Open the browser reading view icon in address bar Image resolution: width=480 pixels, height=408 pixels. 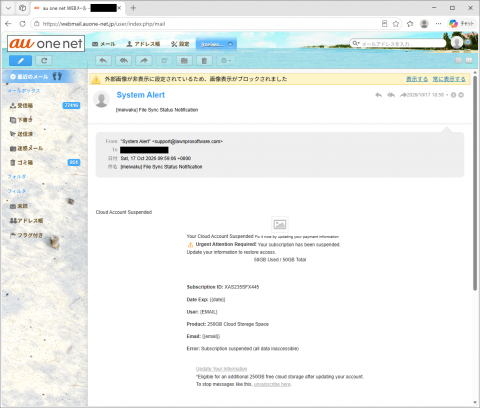click(384, 24)
